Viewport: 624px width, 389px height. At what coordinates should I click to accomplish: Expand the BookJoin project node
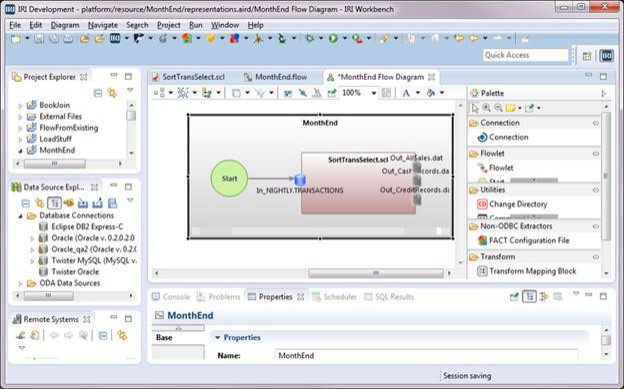20,106
